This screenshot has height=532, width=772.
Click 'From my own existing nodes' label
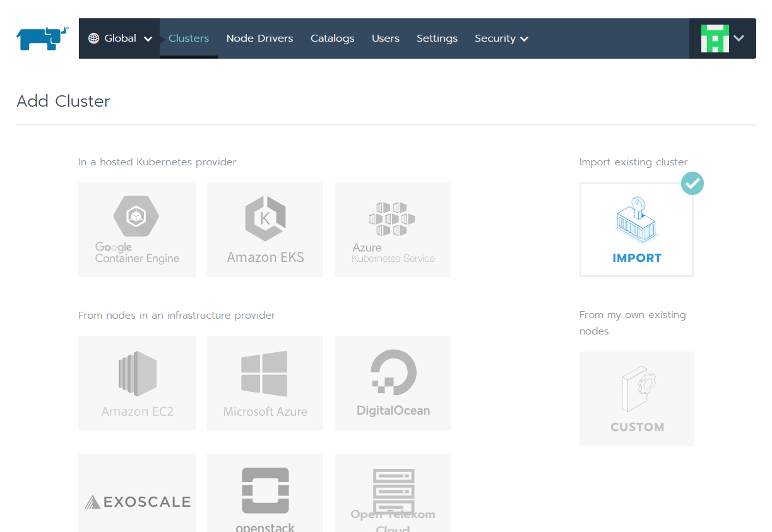pos(632,322)
